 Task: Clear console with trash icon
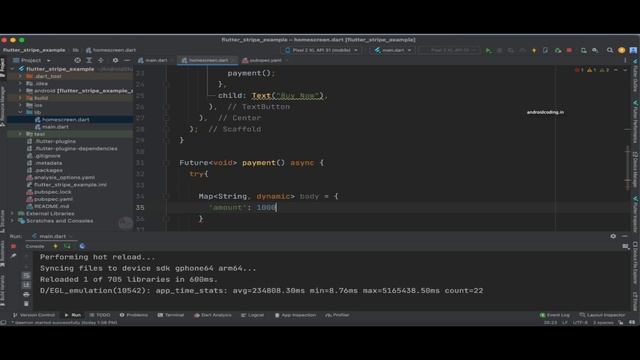click(27, 304)
